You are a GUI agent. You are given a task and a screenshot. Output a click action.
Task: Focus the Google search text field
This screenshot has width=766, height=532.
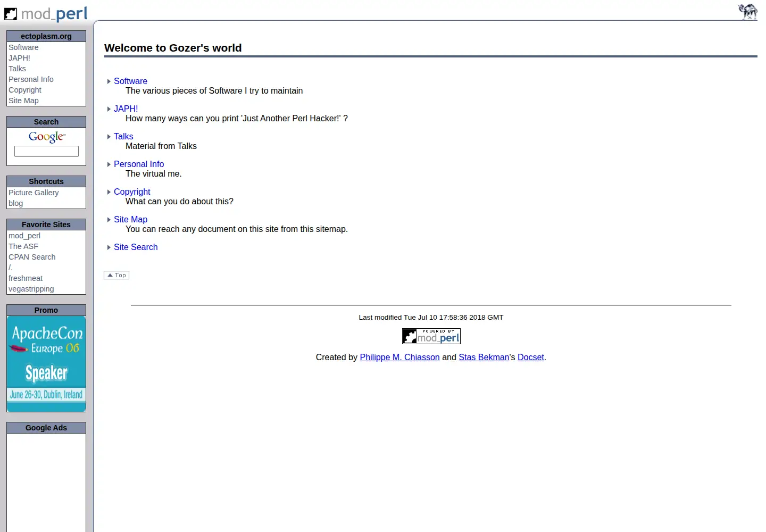pyautogui.click(x=46, y=152)
